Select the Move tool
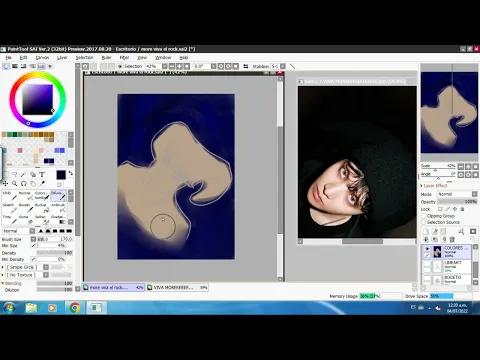Screen dimensions: 480x360 tap(5, 183)
